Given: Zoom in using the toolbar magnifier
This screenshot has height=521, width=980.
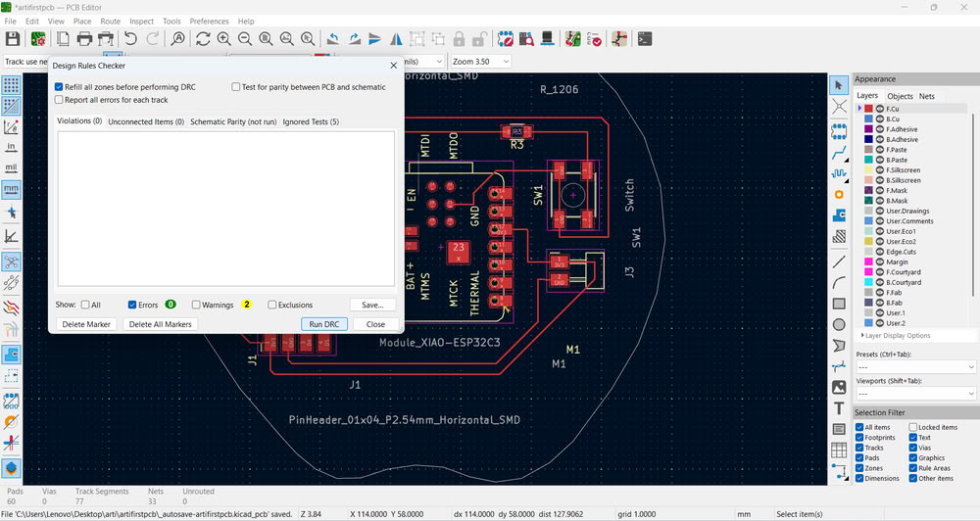Looking at the screenshot, I should pyautogui.click(x=223, y=39).
